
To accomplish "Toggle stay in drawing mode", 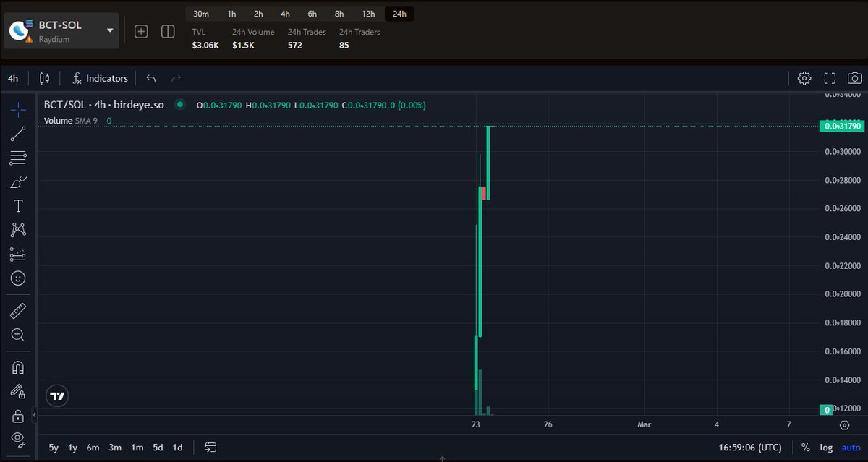I will [18, 391].
